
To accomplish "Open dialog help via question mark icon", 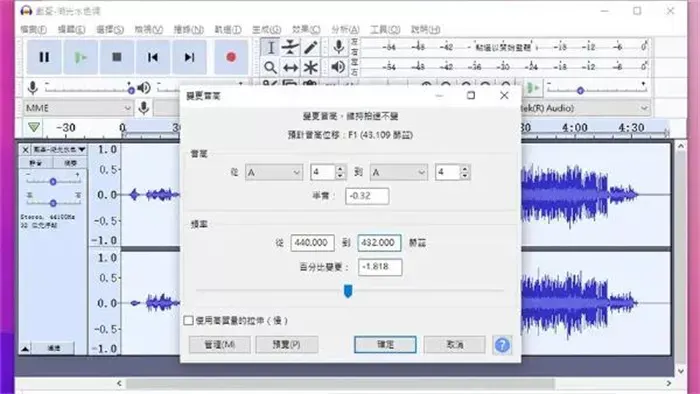I will 502,345.
